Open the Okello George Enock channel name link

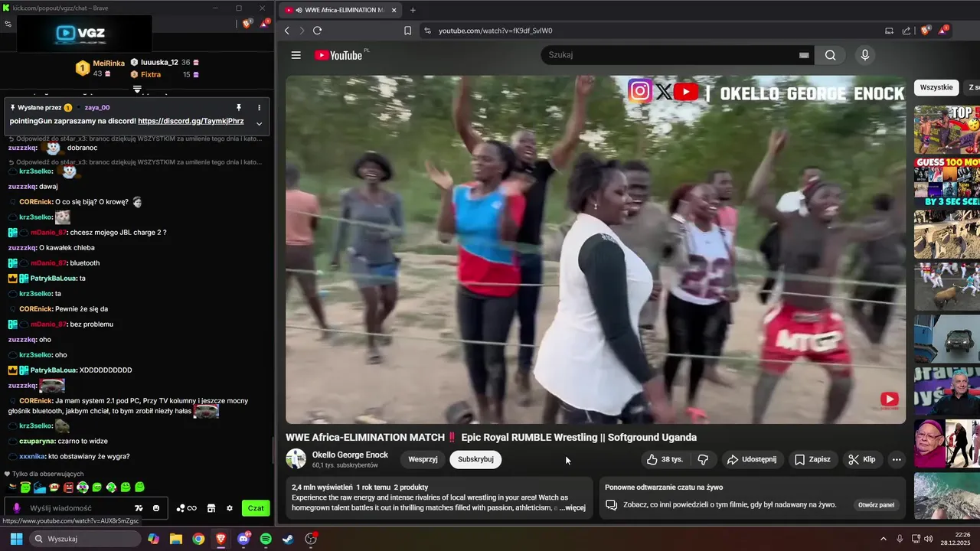(350, 455)
